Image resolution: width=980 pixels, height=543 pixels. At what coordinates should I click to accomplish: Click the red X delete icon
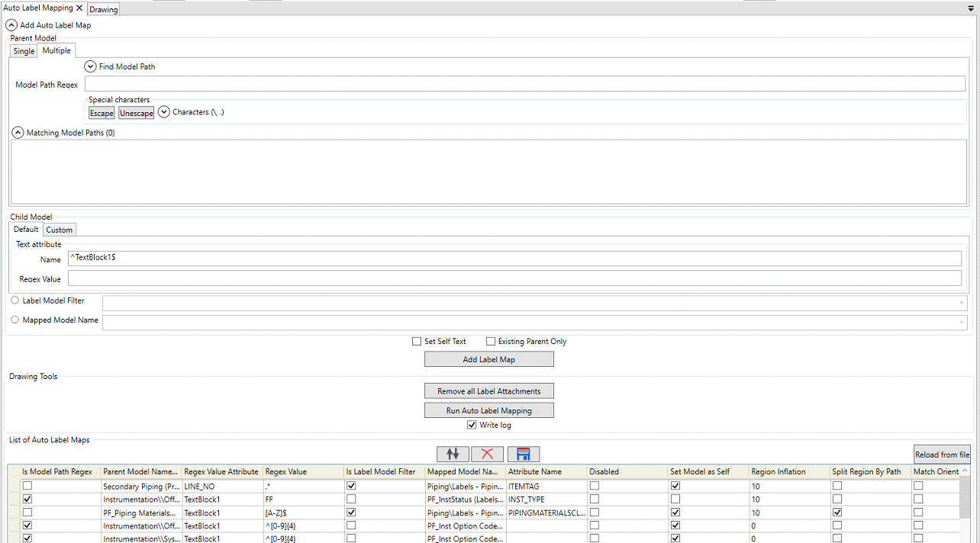(x=487, y=454)
